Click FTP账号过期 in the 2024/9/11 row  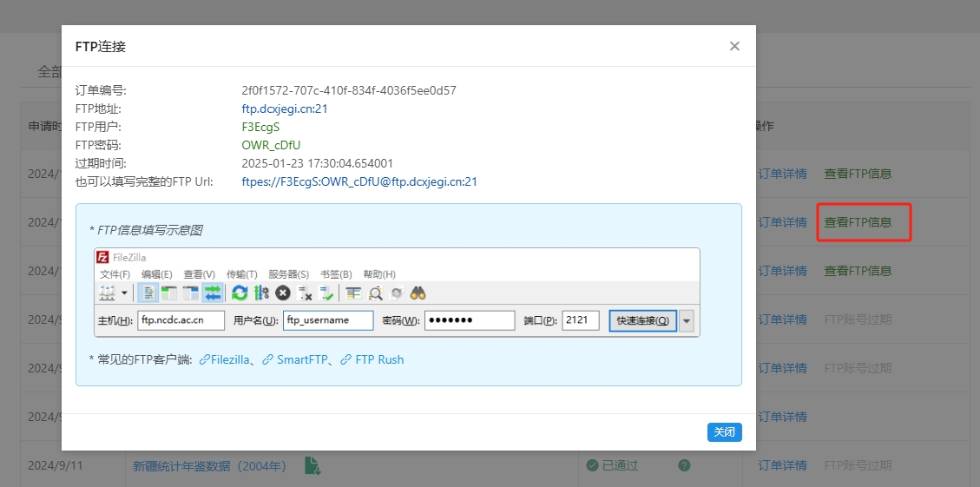pyautogui.click(x=858, y=466)
